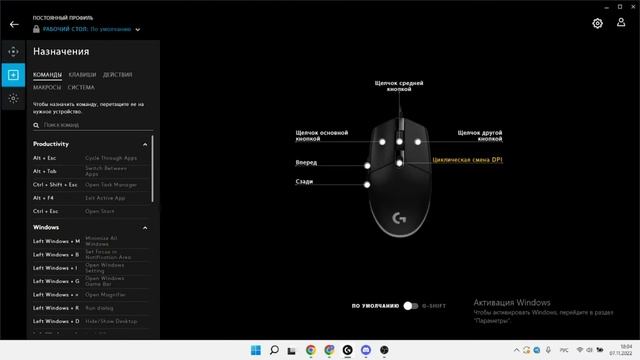
Task: Collapse the Windows section
Action: coord(145,228)
